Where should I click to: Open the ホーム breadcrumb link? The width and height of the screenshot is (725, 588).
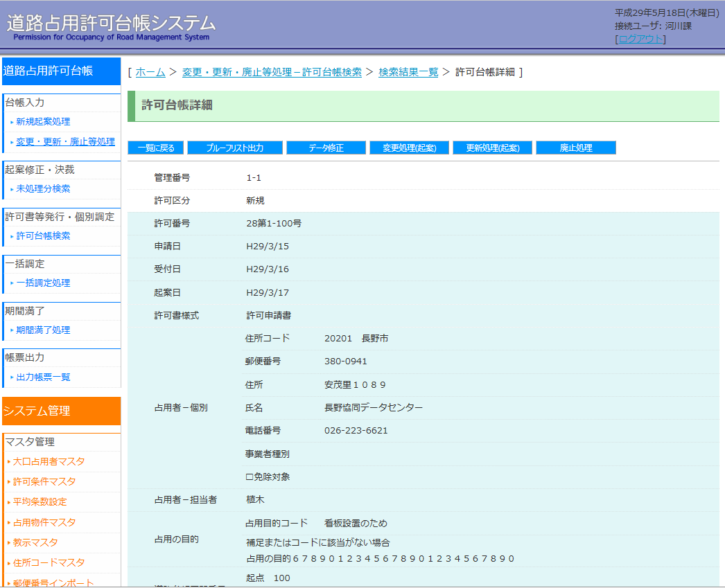[x=150, y=72]
